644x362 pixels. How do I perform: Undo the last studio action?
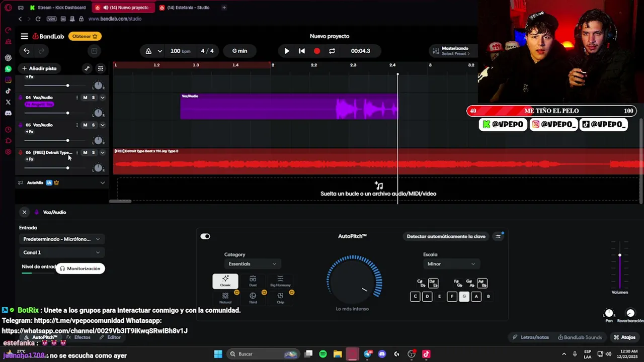tap(27, 51)
